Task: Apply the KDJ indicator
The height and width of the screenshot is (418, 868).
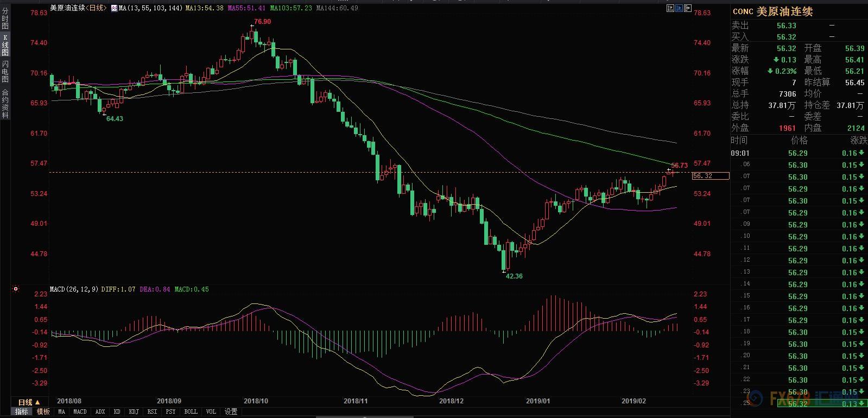Action: [134, 412]
